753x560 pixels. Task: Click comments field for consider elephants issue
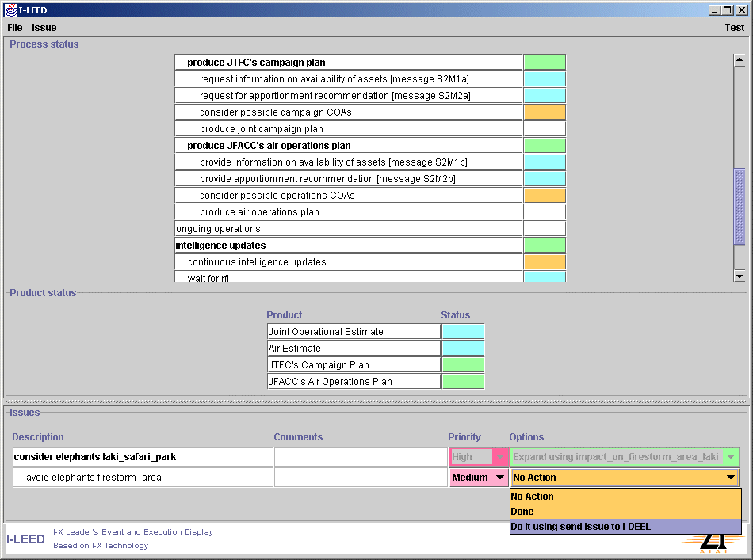(361, 457)
